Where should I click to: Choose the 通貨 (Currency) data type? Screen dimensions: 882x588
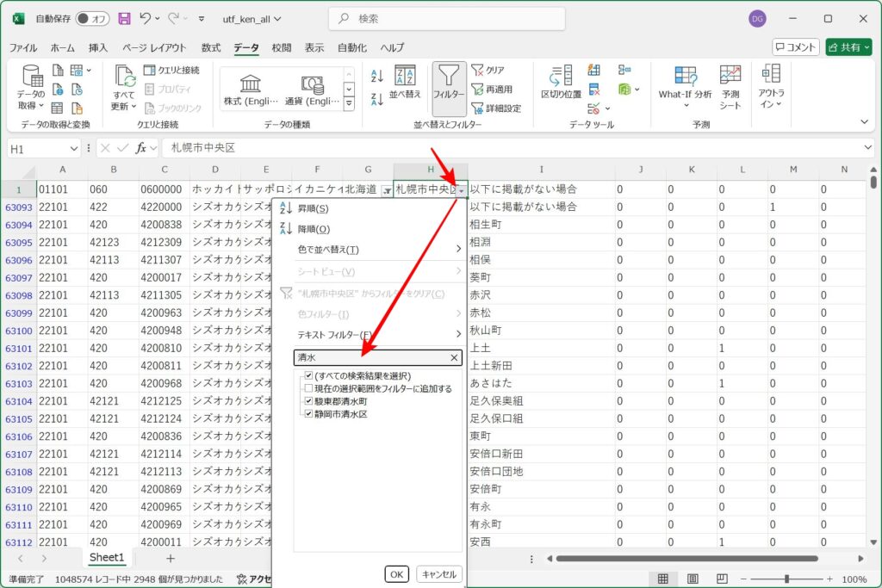[312, 90]
